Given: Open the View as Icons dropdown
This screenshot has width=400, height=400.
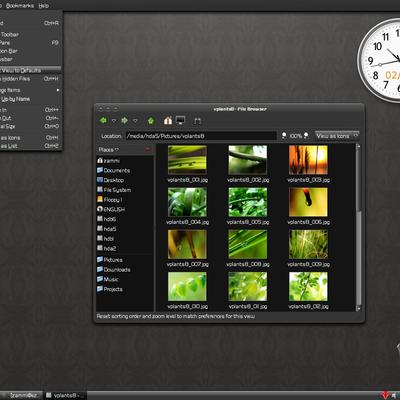Looking at the screenshot, I should 337,136.
